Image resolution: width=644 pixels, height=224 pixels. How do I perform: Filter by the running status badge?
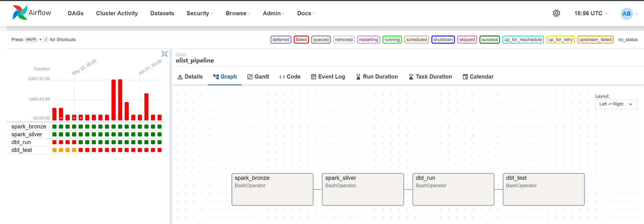(x=392, y=39)
